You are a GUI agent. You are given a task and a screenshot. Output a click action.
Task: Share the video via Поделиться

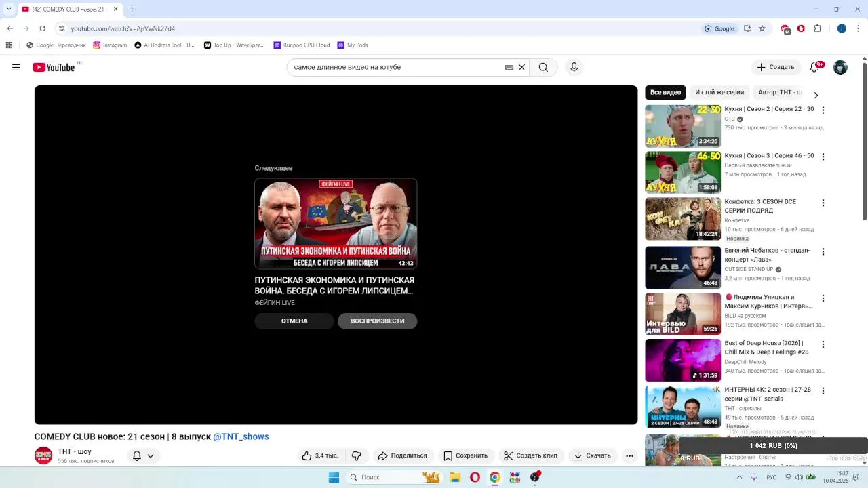(402, 455)
